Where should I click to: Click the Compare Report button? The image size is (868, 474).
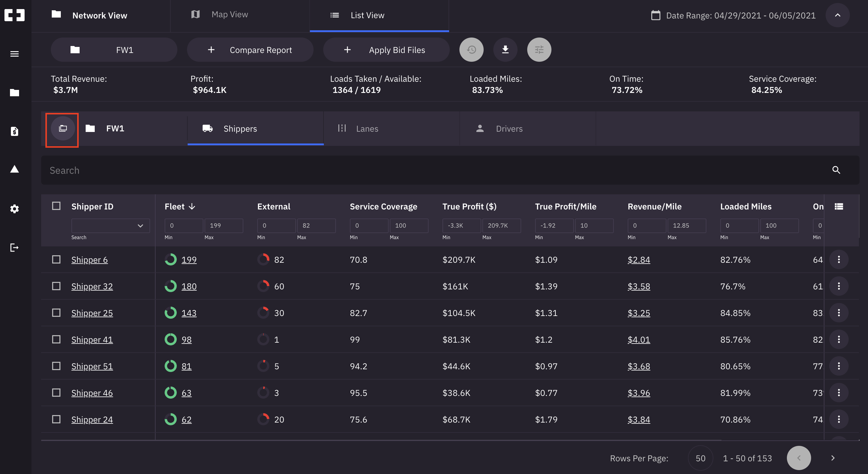pyautogui.click(x=250, y=50)
